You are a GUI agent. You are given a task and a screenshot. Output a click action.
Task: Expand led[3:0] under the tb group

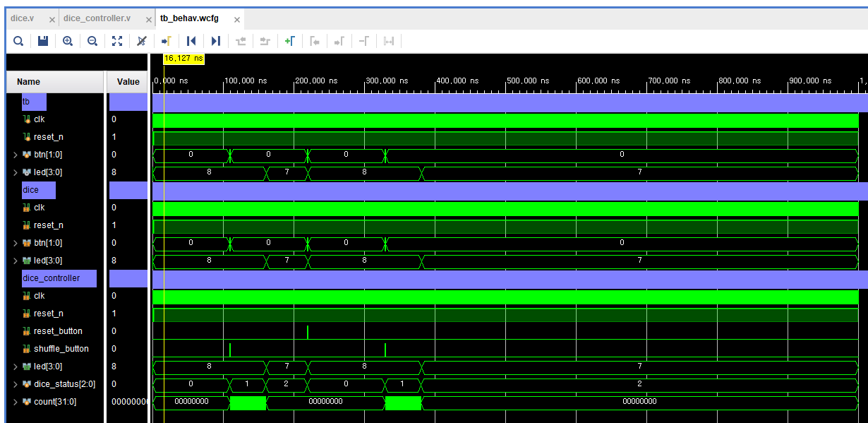coord(16,172)
